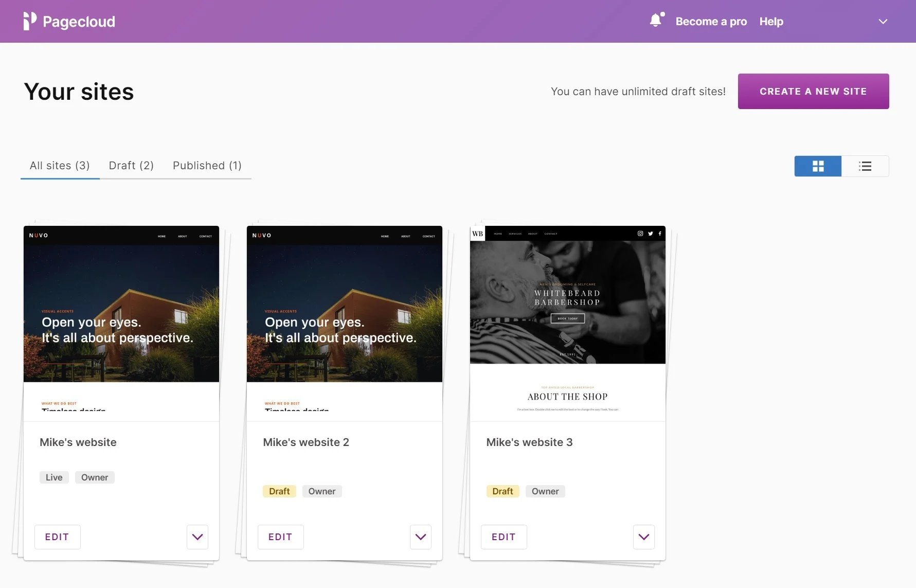Viewport: 916px width, 588px height.
Task: Switch to the Draft tab
Action: (x=131, y=165)
